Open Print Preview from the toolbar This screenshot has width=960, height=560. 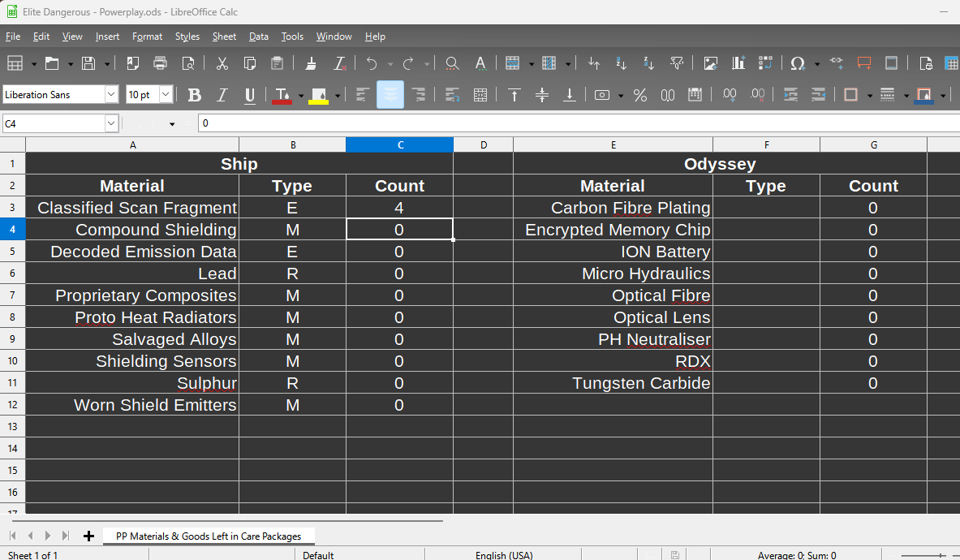pos(188,63)
